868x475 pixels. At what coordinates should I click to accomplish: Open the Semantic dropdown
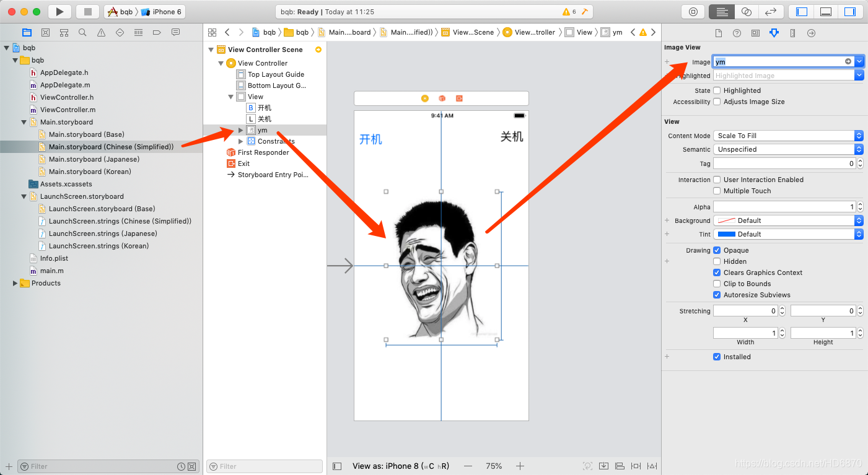(x=788, y=149)
